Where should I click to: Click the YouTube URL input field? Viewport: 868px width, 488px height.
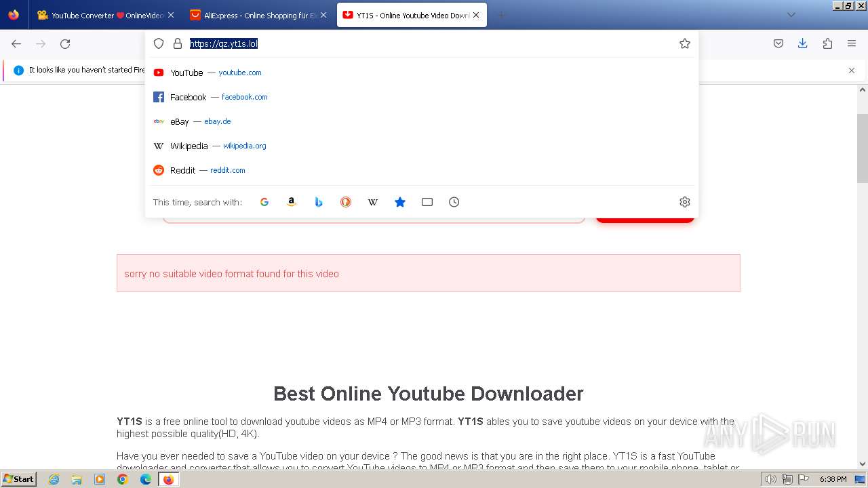click(374, 220)
